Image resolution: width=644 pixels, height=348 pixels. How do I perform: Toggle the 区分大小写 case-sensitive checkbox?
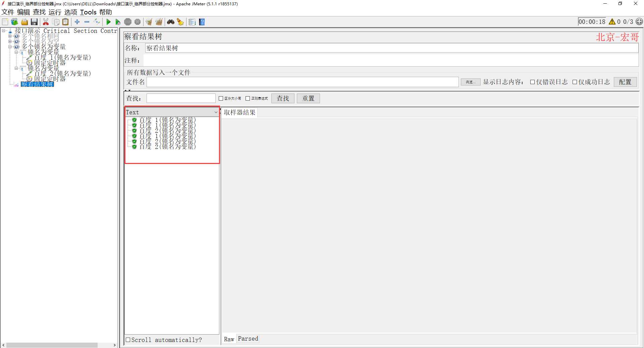pos(221,98)
